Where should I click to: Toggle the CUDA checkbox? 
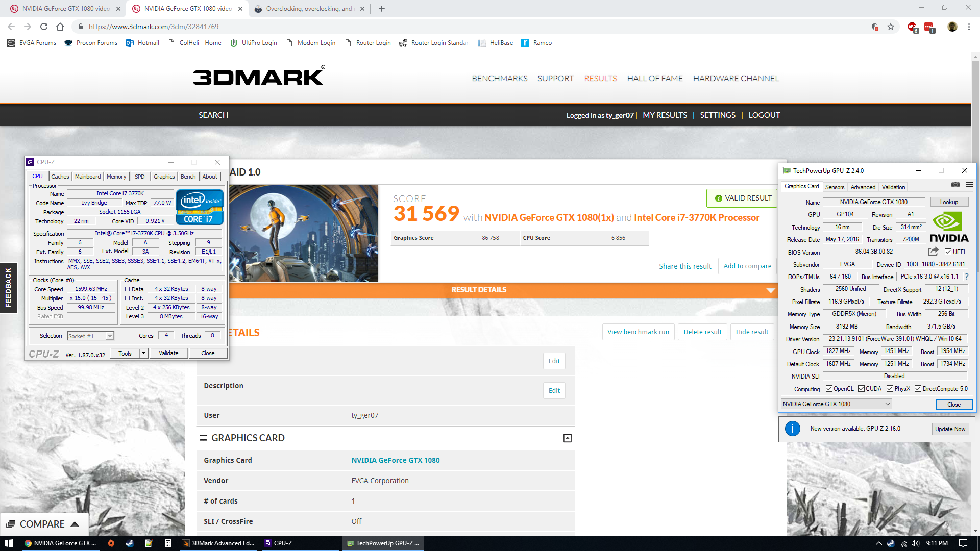click(861, 389)
